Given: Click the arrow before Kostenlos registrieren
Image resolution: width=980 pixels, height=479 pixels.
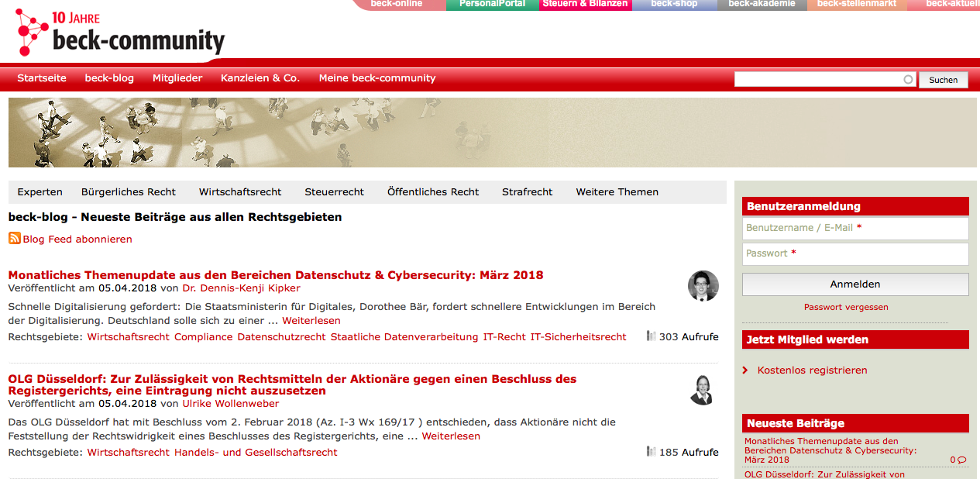Looking at the screenshot, I should 746,370.
